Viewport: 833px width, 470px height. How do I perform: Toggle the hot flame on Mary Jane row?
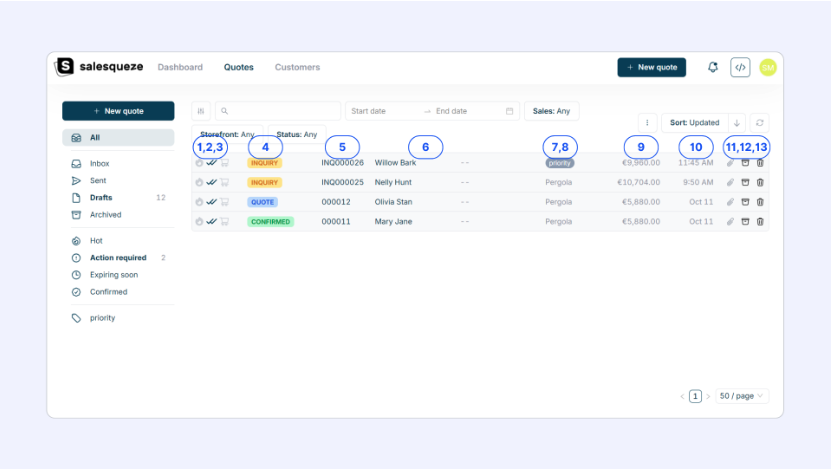(199, 222)
